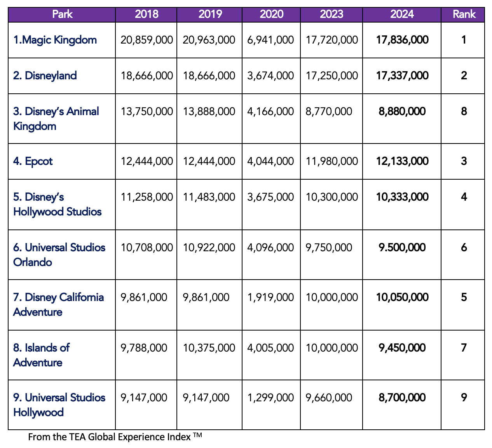The image size is (492, 448).
Task: Click Disney's Hollywood Studios row label
Action: click(57, 204)
